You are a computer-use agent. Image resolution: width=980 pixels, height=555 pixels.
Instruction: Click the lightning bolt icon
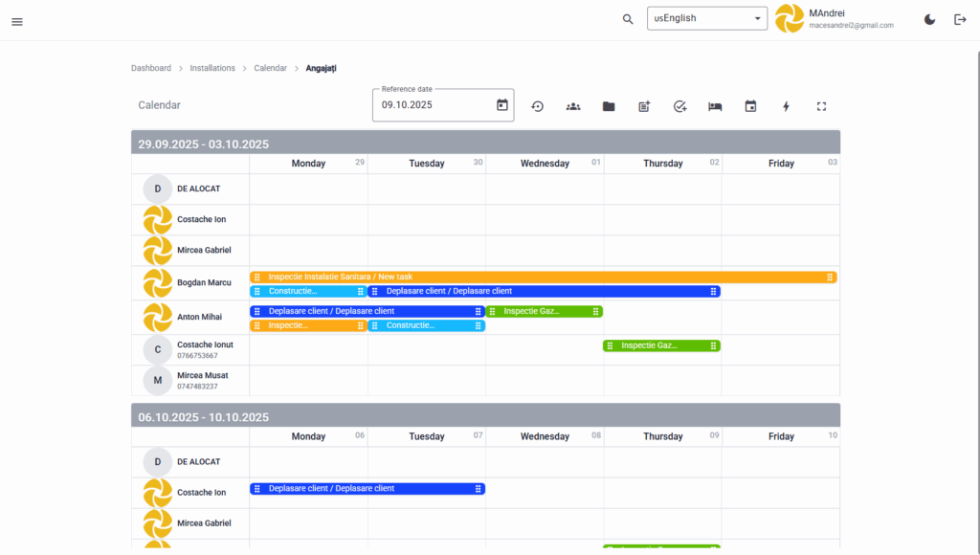coord(786,106)
